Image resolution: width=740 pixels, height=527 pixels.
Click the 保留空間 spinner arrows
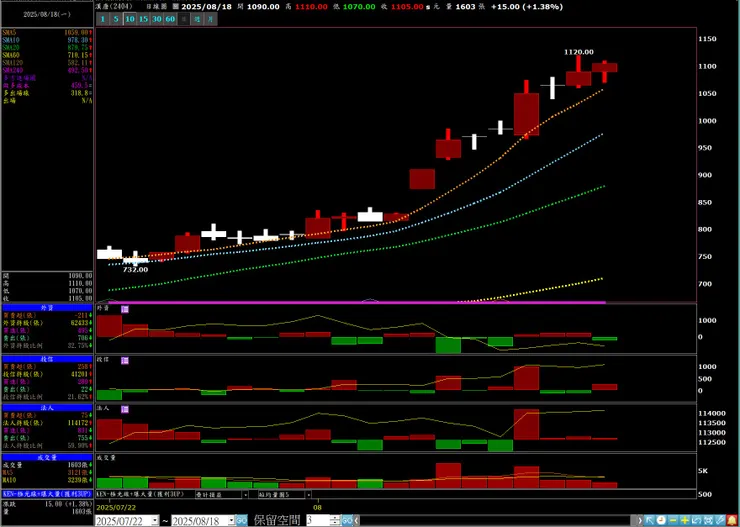336,520
